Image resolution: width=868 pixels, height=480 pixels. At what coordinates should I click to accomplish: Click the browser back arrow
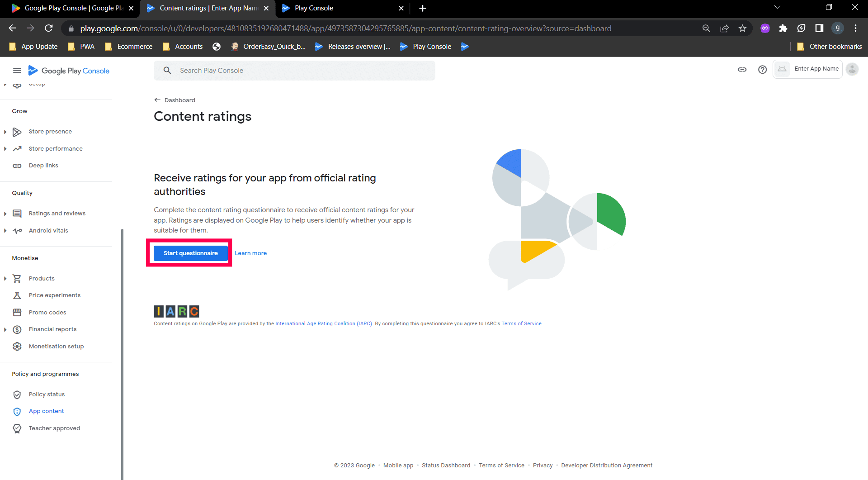point(12,29)
